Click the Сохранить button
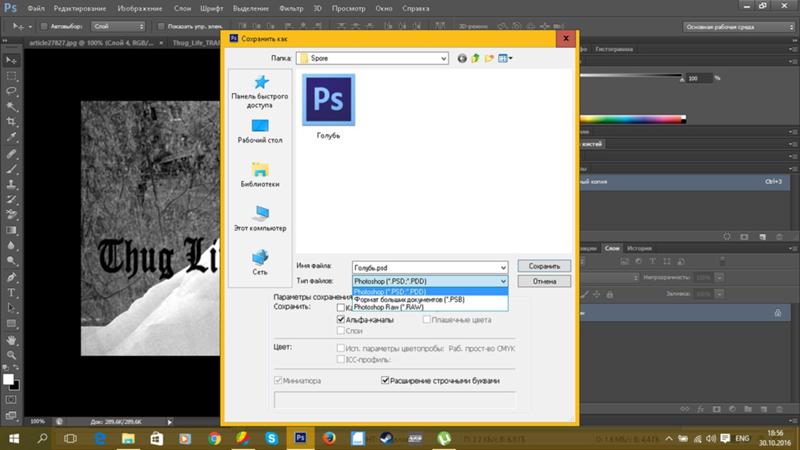The width and height of the screenshot is (800, 450). pyautogui.click(x=544, y=266)
